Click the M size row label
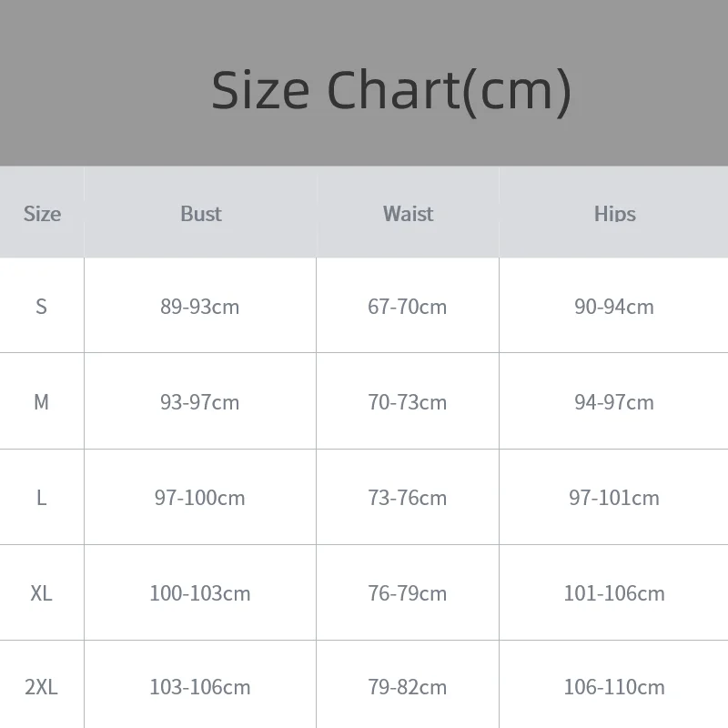728x728 pixels. (41, 402)
